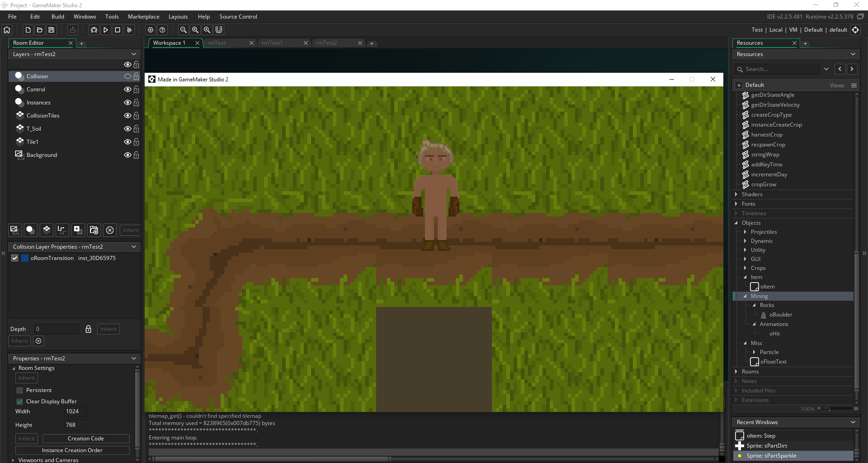Enable the Persistent checkbox
Screen dimensions: 868x463
(x=19, y=390)
